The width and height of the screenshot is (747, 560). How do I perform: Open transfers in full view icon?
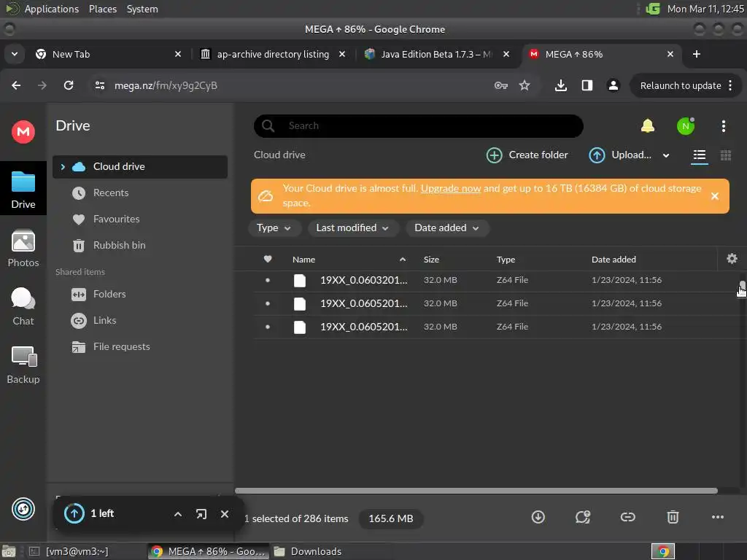coord(201,514)
